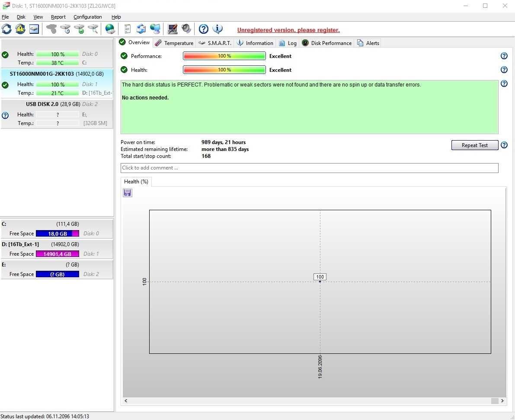Image resolution: width=515 pixels, height=420 pixels.
Task: Click the floppy save icon above the health graph
Action: tap(128, 193)
